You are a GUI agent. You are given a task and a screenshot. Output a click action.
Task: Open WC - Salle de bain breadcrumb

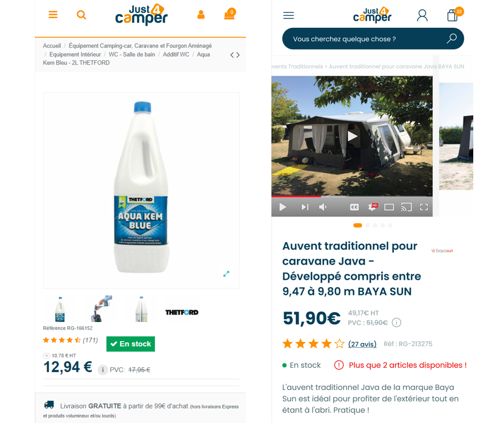pyautogui.click(x=132, y=55)
